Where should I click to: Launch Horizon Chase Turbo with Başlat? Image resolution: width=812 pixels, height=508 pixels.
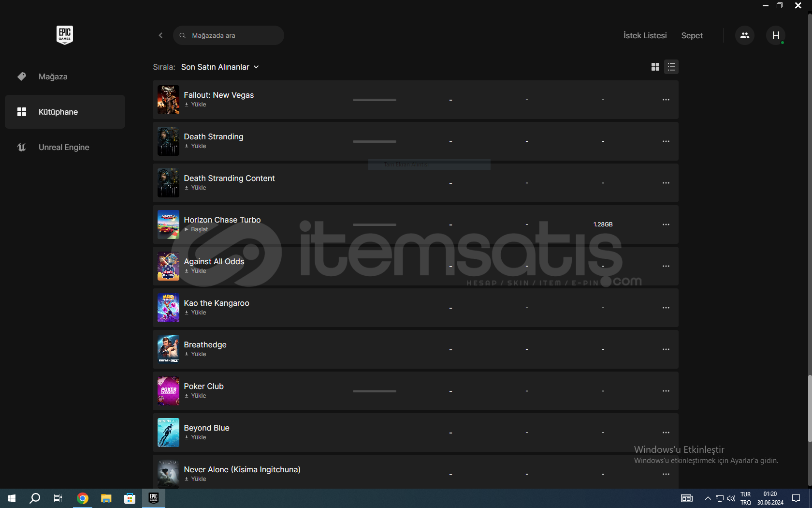click(196, 229)
